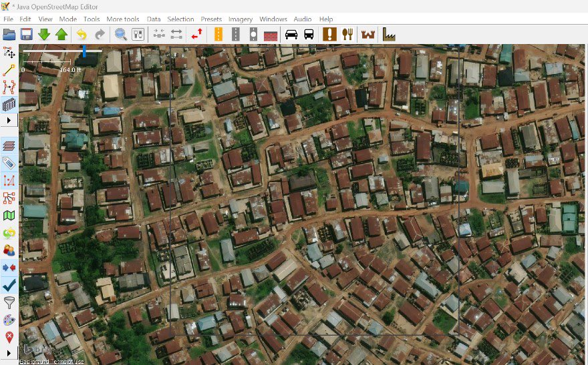The width and height of the screenshot is (588, 365).
Task: Click the distribute nodes toolbar icon
Action: click(176, 35)
